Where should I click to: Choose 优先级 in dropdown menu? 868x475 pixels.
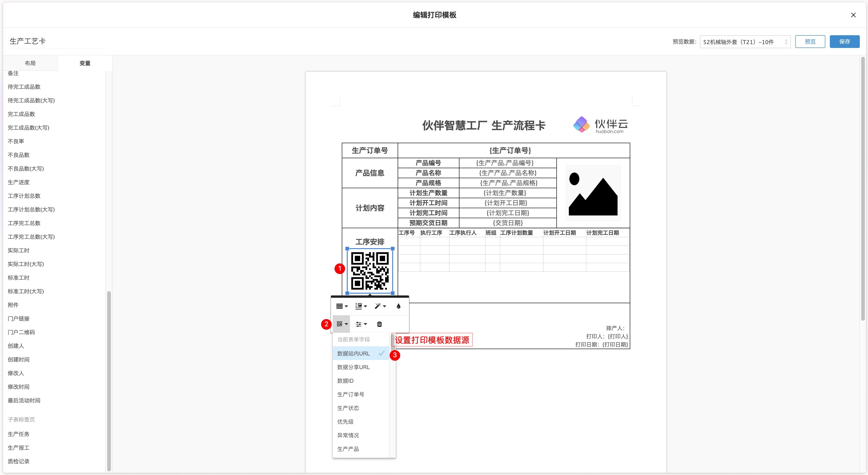tap(361, 422)
